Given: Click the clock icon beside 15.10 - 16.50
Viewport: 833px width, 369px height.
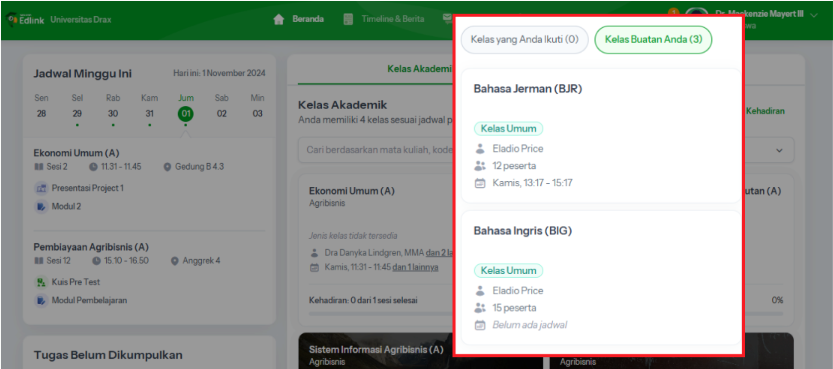Looking at the screenshot, I should (96, 261).
